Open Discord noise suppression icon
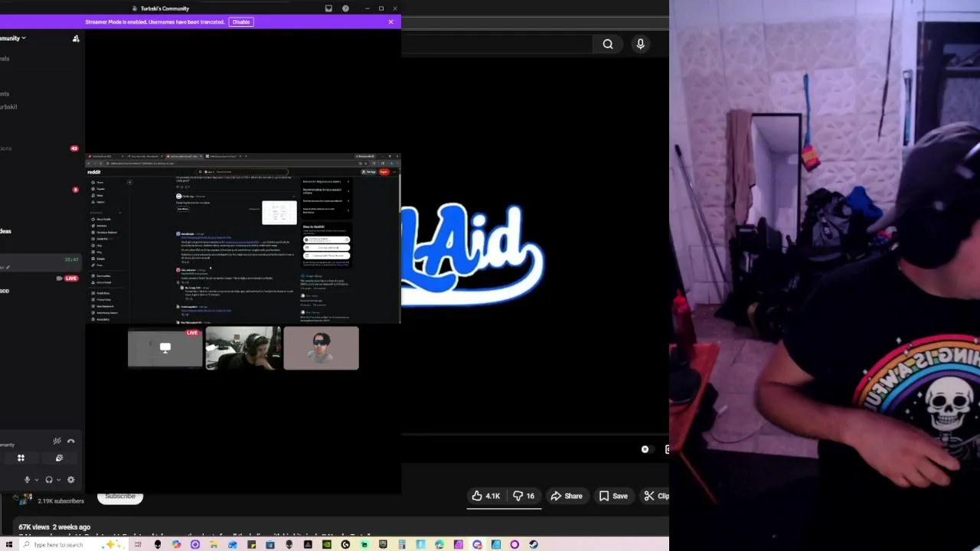 pyautogui.click(x=57, y=441)
